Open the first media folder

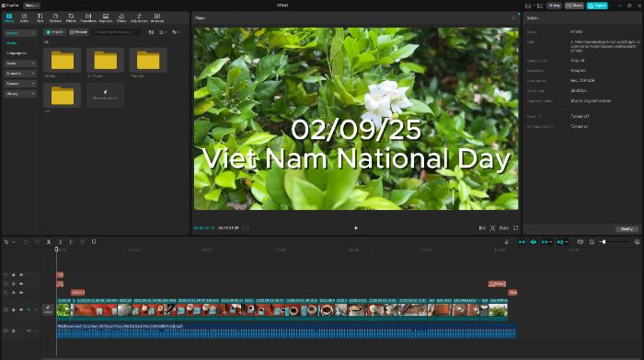[63, 61]
